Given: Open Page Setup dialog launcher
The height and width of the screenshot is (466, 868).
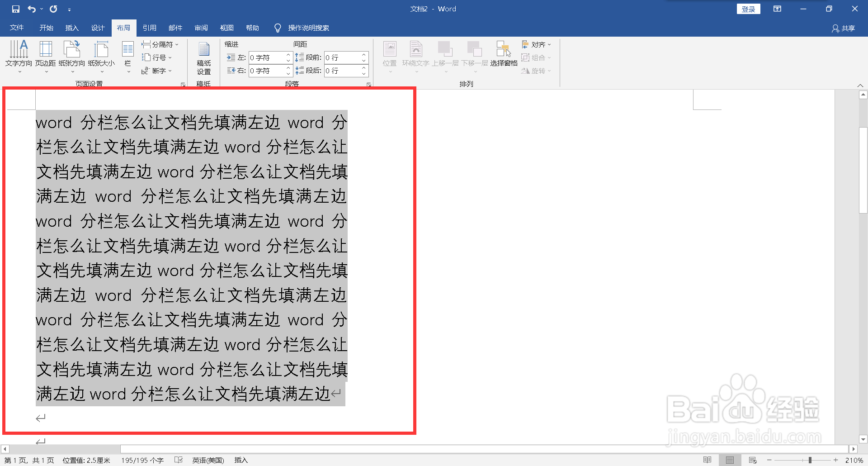Looking at the screenshot, I should [x=183, y=85].
